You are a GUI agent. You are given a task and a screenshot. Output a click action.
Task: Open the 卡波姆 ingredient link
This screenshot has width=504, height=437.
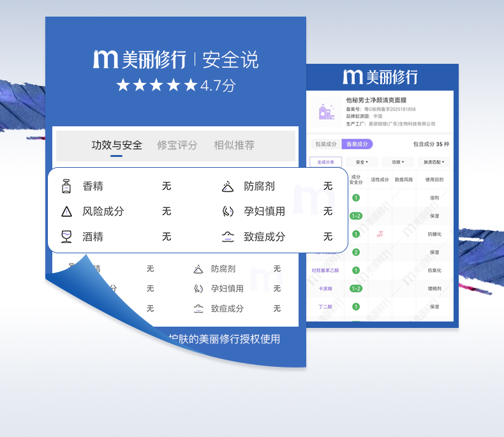coord(325,288)
